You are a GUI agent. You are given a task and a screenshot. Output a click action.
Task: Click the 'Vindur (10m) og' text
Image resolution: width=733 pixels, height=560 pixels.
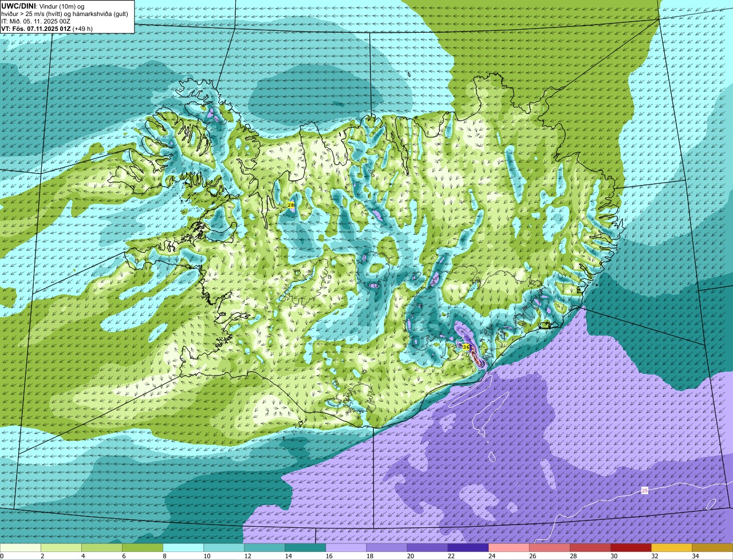pos(61,6)
